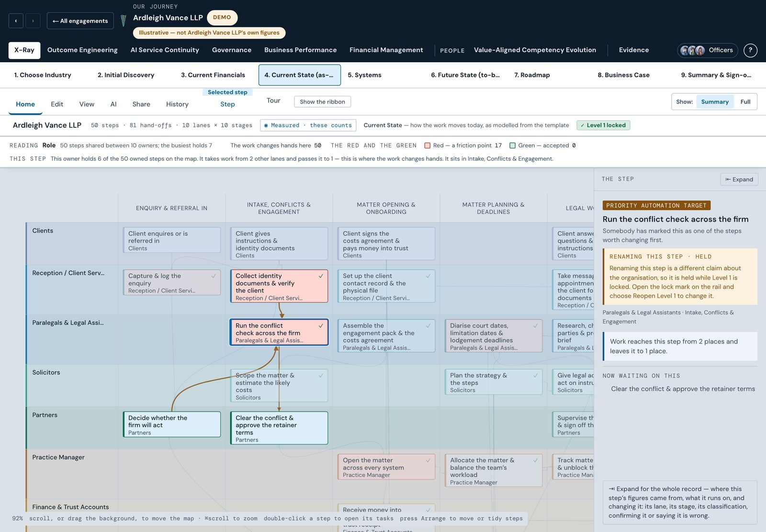Open the Financial Management tab
Image resolution: width=766 pixels, height=532 pixels.
(x=386, y=50)
